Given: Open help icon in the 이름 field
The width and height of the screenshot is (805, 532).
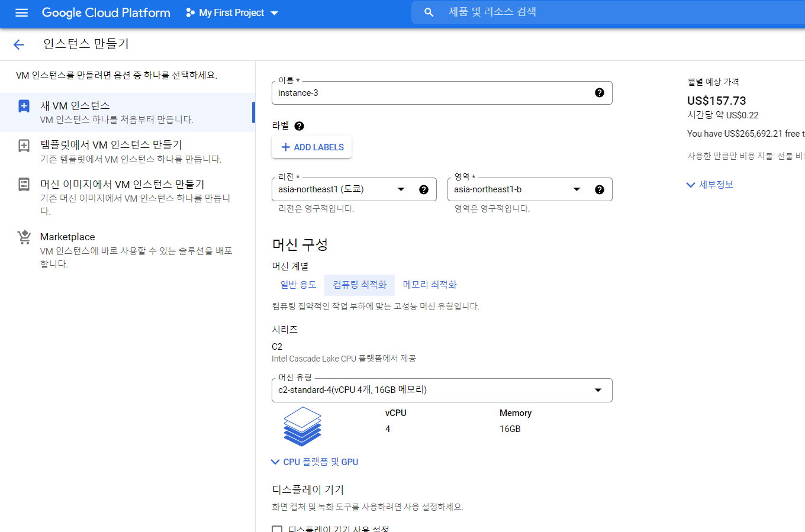Looking at the screenshot, I should pos(600,93).
